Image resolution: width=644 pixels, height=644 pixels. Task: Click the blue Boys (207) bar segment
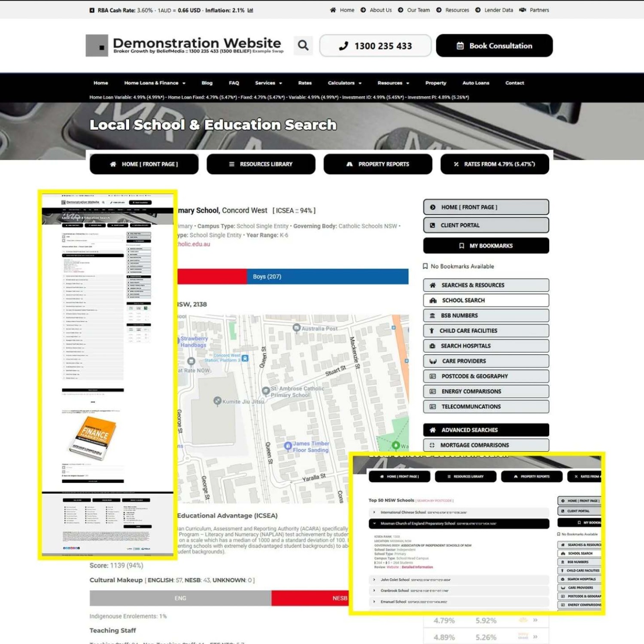pos(327,277)
